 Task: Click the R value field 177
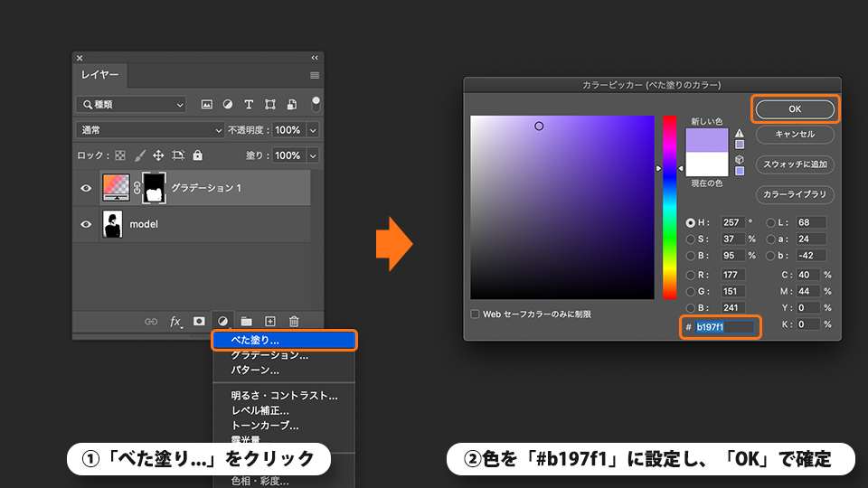[x=733, y=275]
